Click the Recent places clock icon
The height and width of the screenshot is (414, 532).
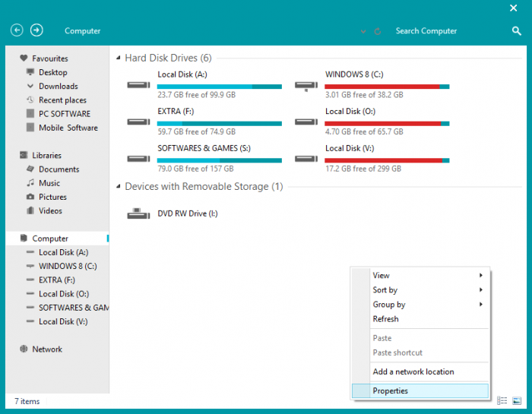(30, 100)
